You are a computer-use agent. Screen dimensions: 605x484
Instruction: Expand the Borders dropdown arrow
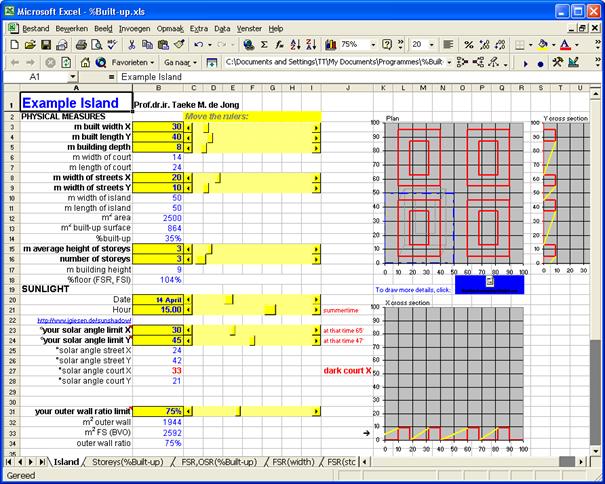coord(530,45)
